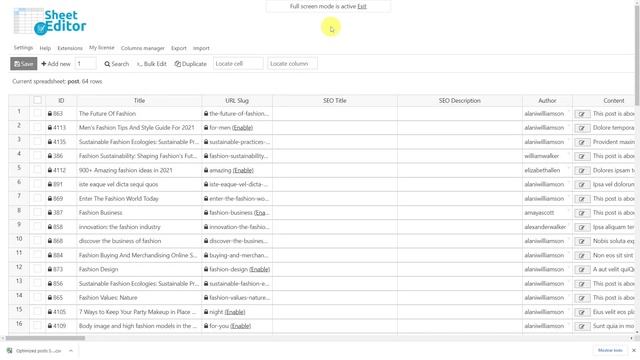Select the Author column header
Viewport: 640px width, 360px height.
tap(547, 100)
